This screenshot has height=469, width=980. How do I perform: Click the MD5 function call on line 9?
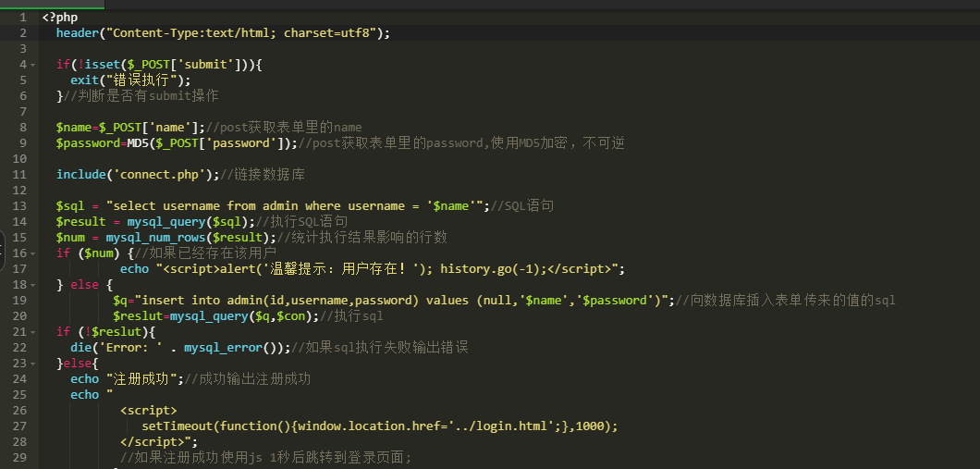(138, 143)
